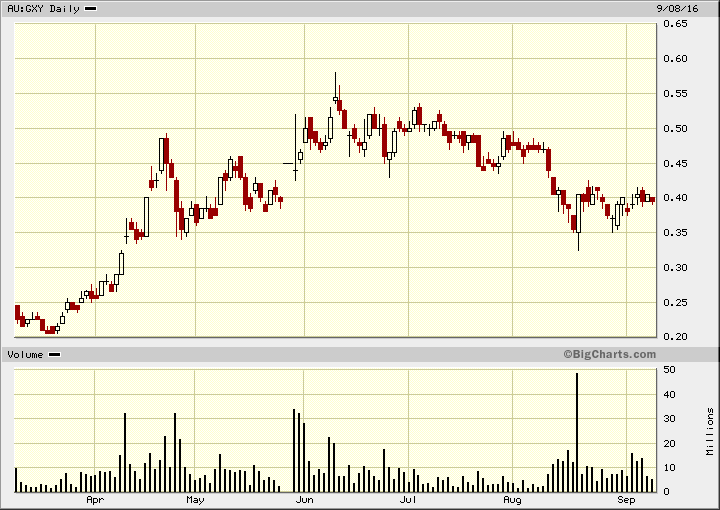Click the 20 volume axis label

669,443
